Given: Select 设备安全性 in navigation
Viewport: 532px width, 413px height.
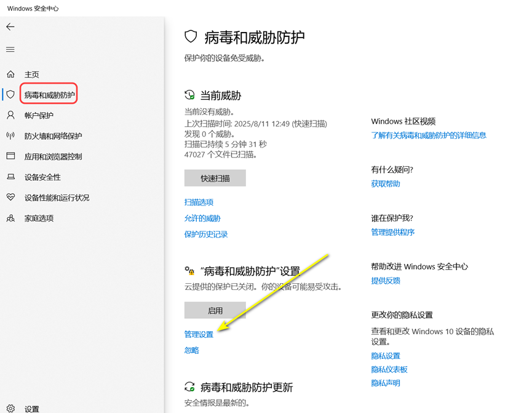Looking at the screenshot, I should [x=42, y=177].
